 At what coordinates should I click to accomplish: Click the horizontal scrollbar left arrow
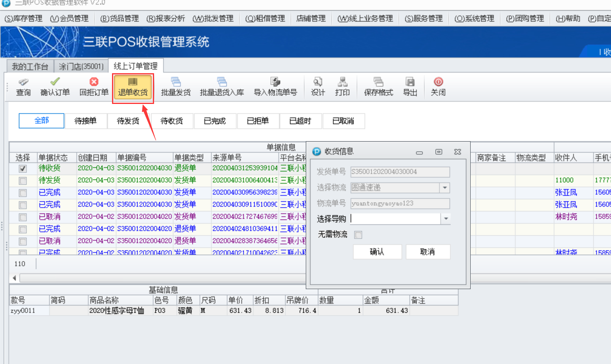15,278
